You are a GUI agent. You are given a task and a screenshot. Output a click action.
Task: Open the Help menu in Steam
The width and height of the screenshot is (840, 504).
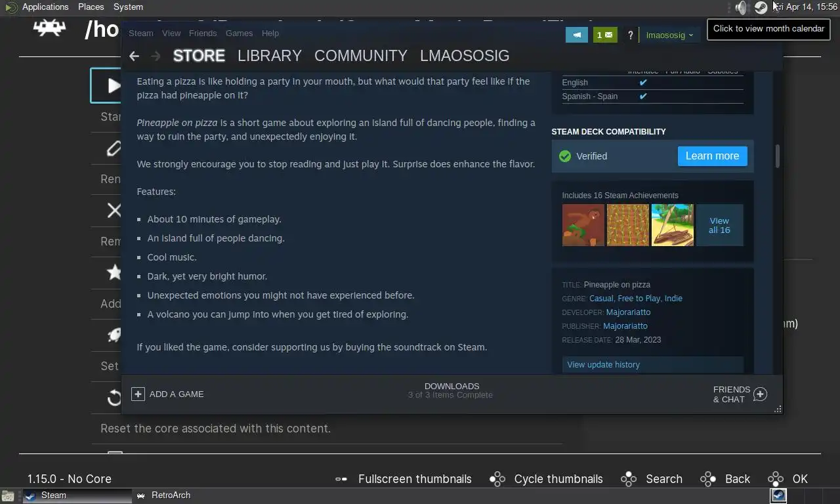[x=270, y=33]
